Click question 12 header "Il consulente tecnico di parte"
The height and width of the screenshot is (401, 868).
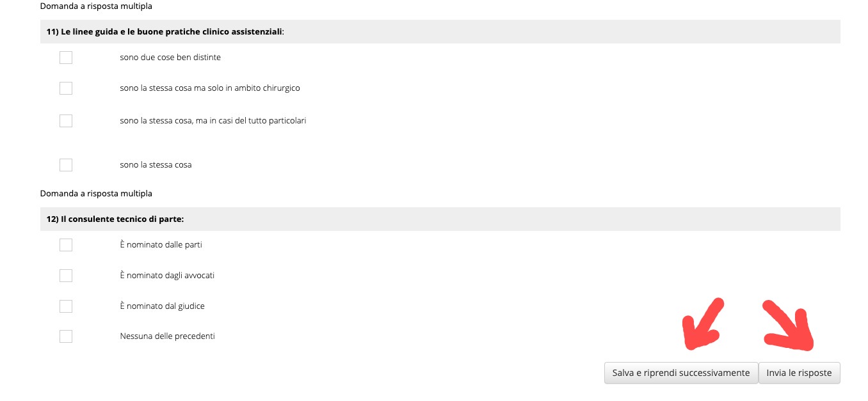pos(440,219)
